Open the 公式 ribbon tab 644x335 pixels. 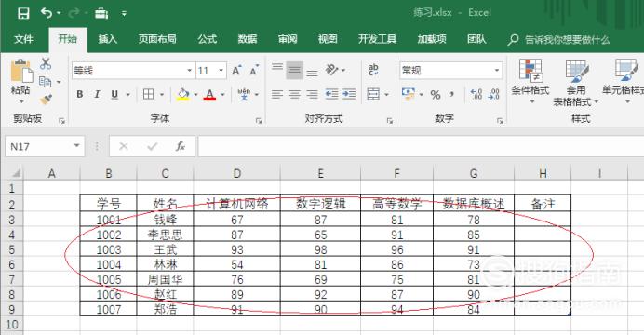coord(208,39)
